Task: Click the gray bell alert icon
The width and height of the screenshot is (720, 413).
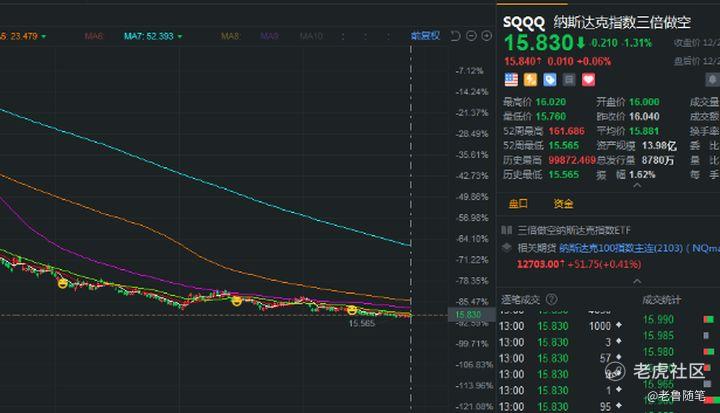Action: coord(713,80)
